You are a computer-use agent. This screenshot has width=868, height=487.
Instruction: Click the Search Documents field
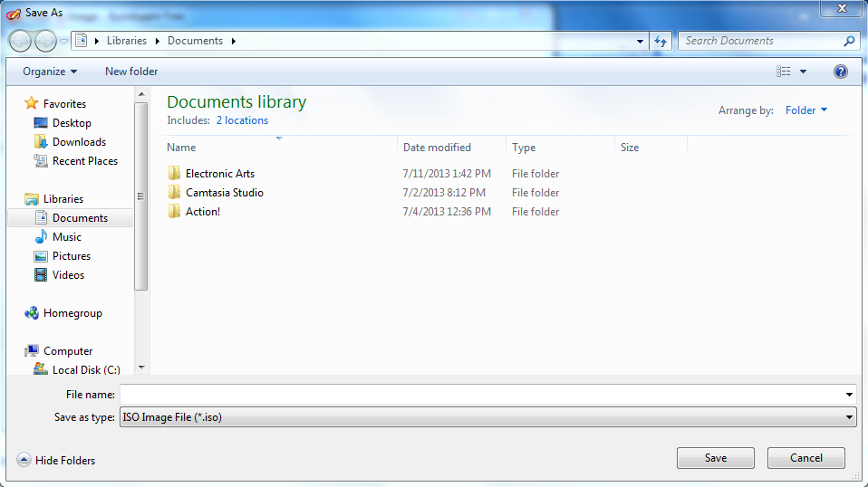pyautogui.click(x=761, y=41)
